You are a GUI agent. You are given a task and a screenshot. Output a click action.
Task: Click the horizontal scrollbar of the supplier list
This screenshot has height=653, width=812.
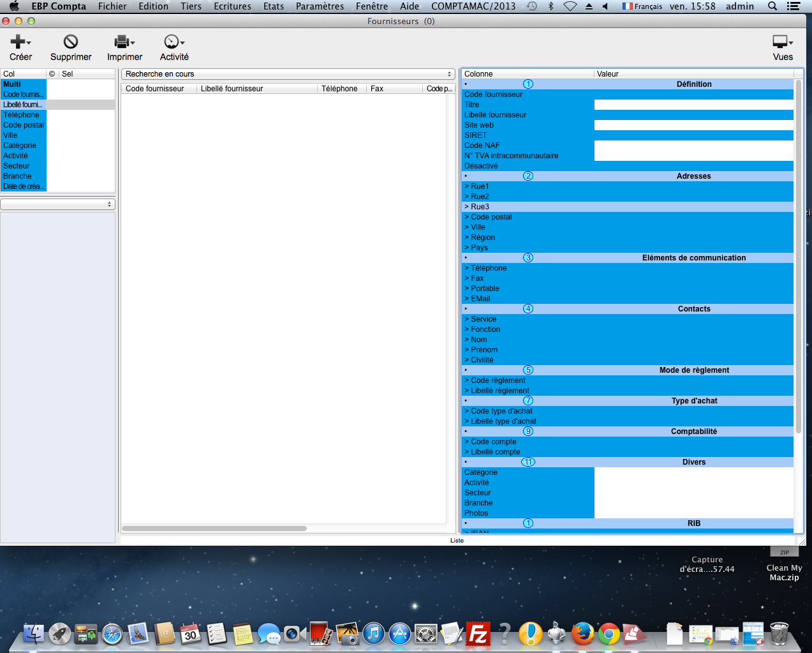214,529
